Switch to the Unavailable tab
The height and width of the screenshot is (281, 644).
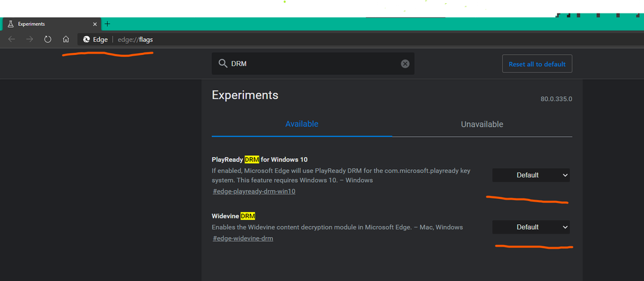point(482,124)
